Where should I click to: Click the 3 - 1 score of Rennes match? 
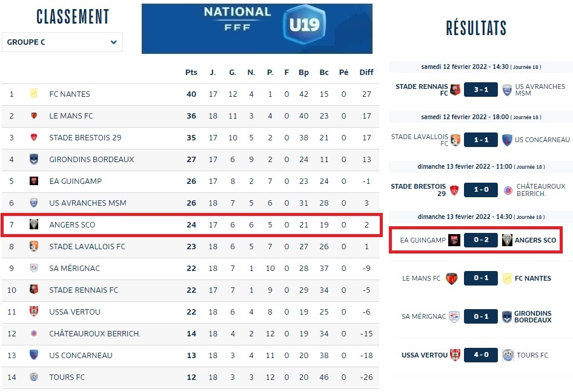tap(481, 90)
